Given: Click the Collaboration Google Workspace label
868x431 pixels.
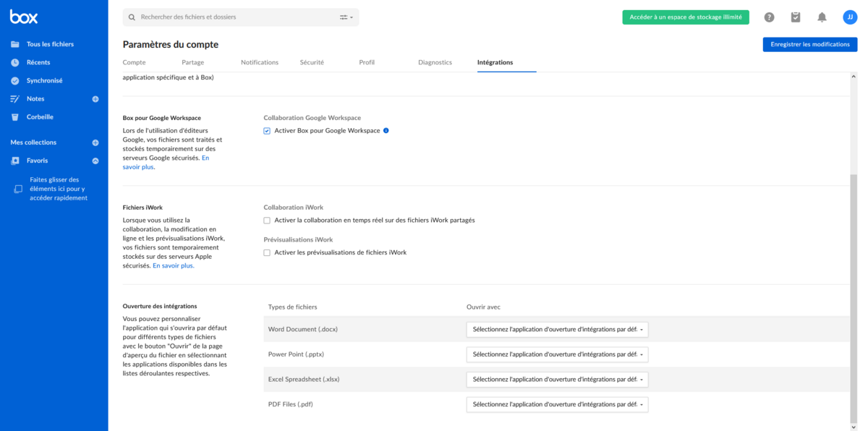Looking at the screenshot, I should [312, 118].
